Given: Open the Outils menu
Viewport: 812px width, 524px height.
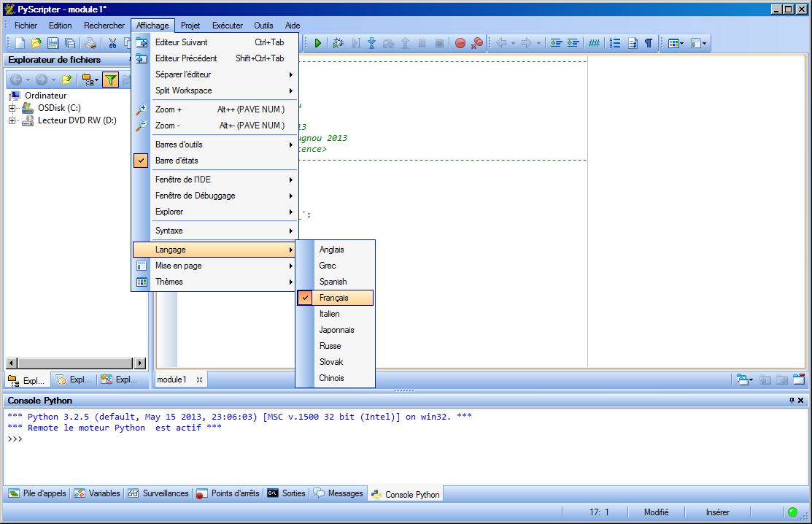Looking at the screenshot, I should 263,26.
